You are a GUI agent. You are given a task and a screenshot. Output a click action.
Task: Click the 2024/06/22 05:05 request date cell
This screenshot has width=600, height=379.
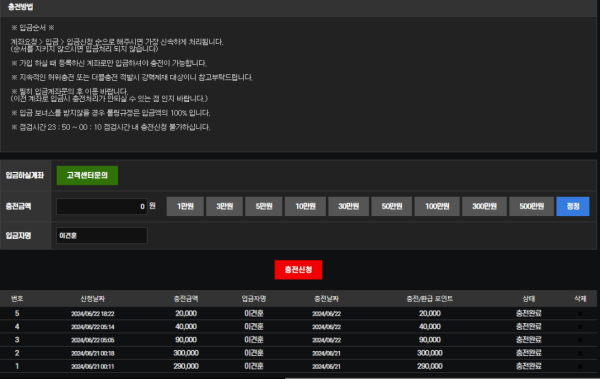(93, 340)
